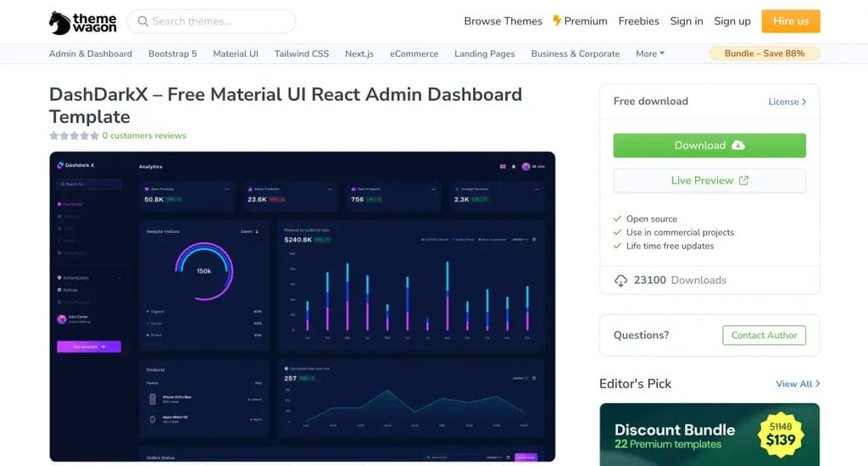868x466 pixels.
Task: Click the $139 price badge
Action: tap(781, 435)
